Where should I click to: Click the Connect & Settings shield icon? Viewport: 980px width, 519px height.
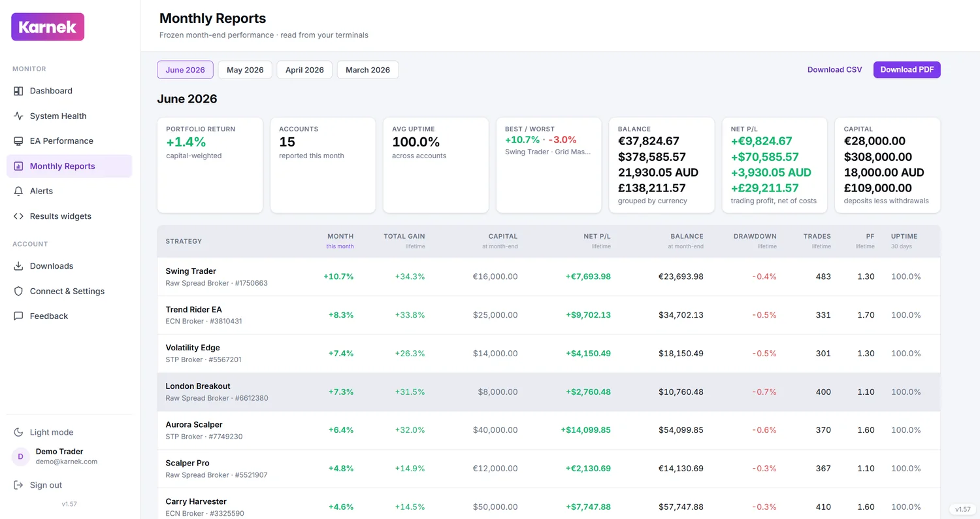(x=18, y=291)
